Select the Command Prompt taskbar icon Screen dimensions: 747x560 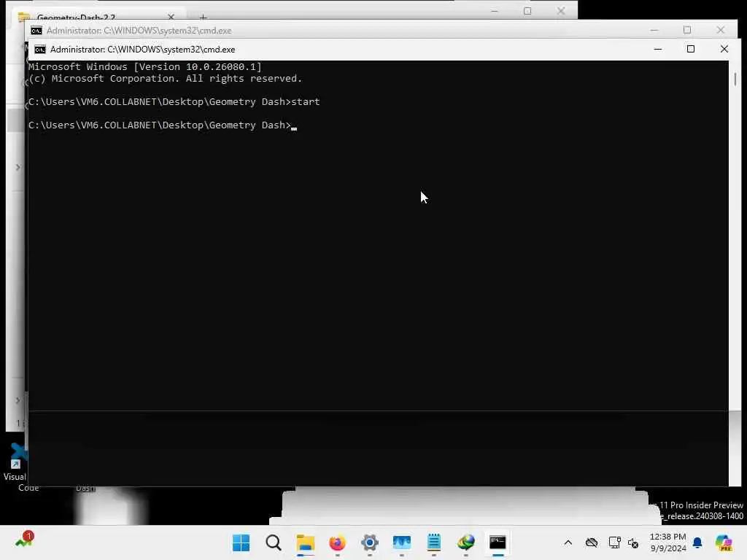[498, 542]
